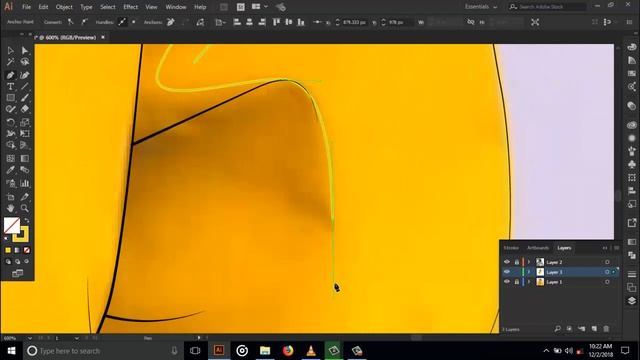This screenshot has width=640, height=360.
Task: Select the Type tool
Action: click(11, 87)
